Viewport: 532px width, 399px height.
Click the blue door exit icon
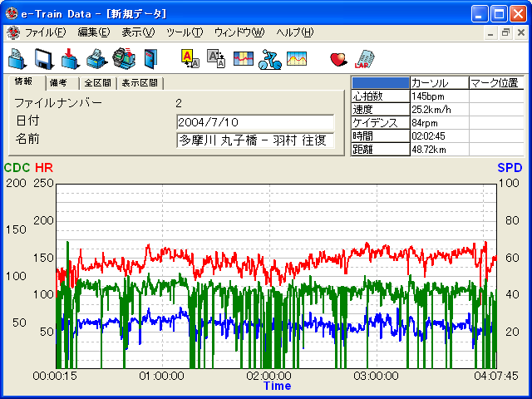(x=150, y=58)
